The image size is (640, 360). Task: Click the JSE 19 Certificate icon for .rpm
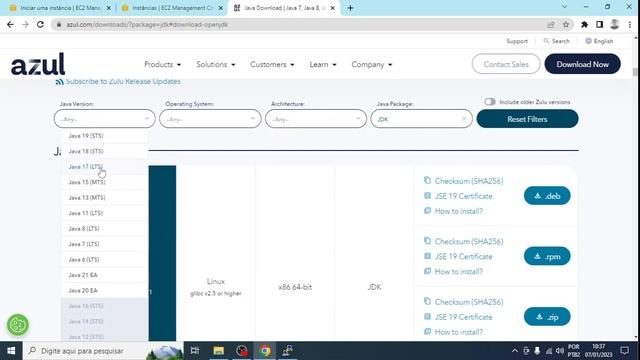tap(427, 256)
